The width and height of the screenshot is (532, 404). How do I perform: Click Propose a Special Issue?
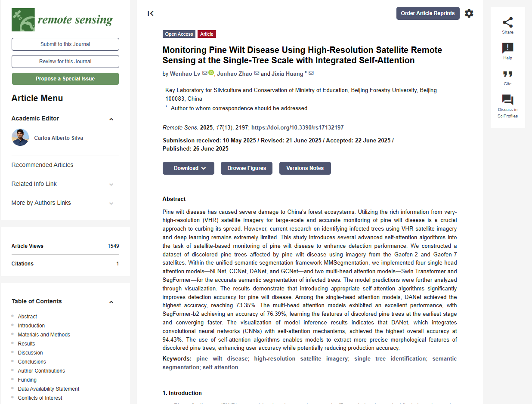(x=65, y=79)
